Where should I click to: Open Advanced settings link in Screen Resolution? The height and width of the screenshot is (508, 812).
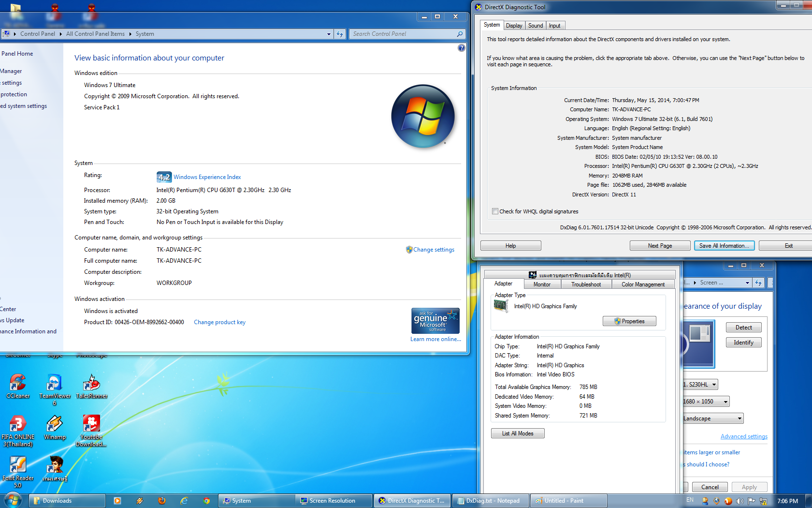click(744, 436)
